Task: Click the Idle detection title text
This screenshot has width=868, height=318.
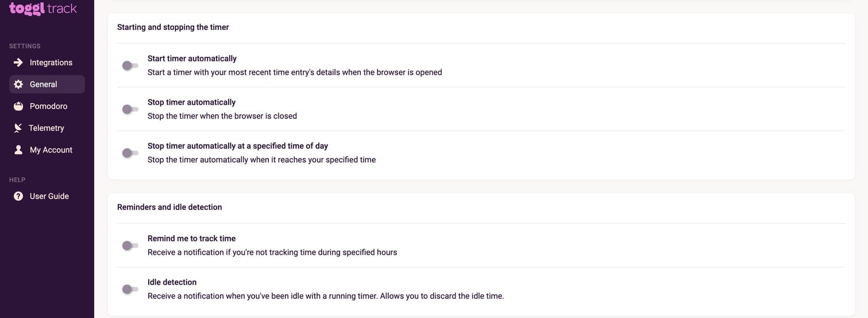Action: [x=172, y=282]
